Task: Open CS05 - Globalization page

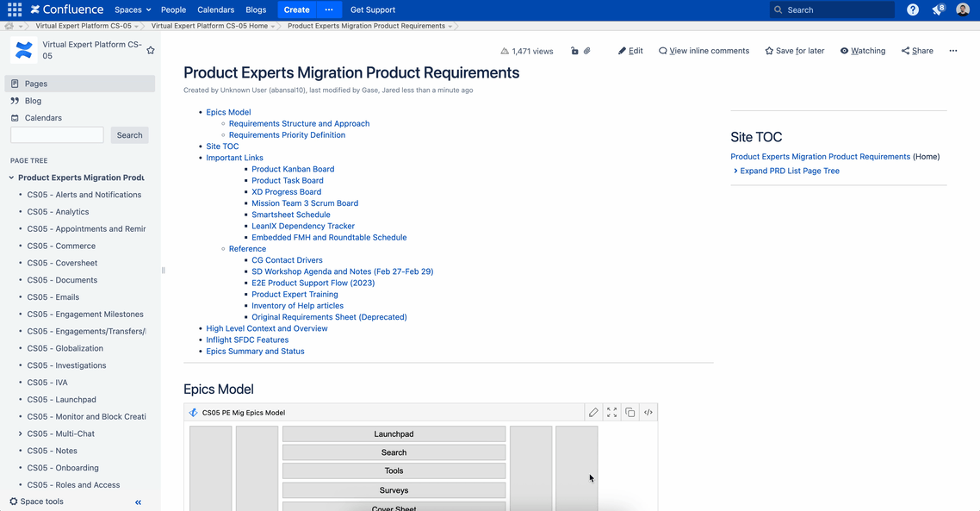Action: (65, 348)
